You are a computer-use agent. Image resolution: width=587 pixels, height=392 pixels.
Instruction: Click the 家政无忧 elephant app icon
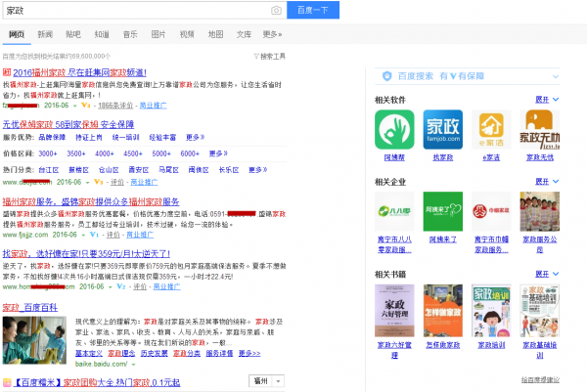(x=539, y=129)
